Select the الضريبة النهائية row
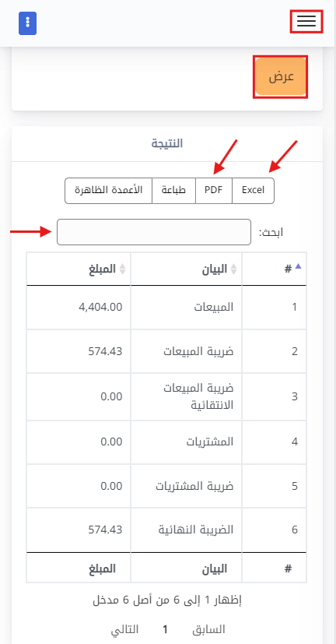The image size is (336, 644). (166, 530)
